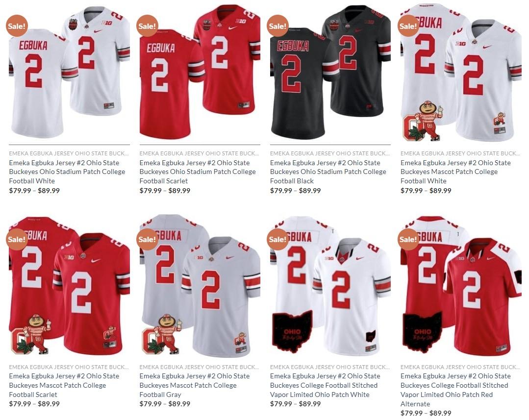Click Sale badge on Mascot Patch White jersey
The image size is (529, 420).
click(x=408, y=25)
